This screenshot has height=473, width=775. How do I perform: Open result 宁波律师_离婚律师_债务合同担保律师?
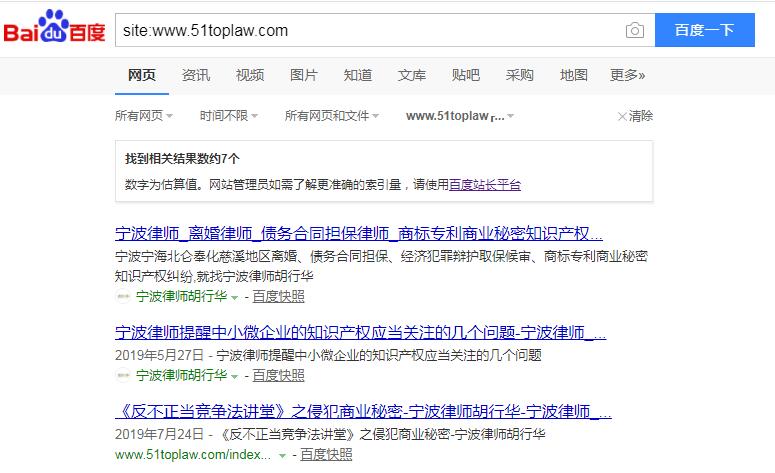pyautogui.click(x=359, y=233)
